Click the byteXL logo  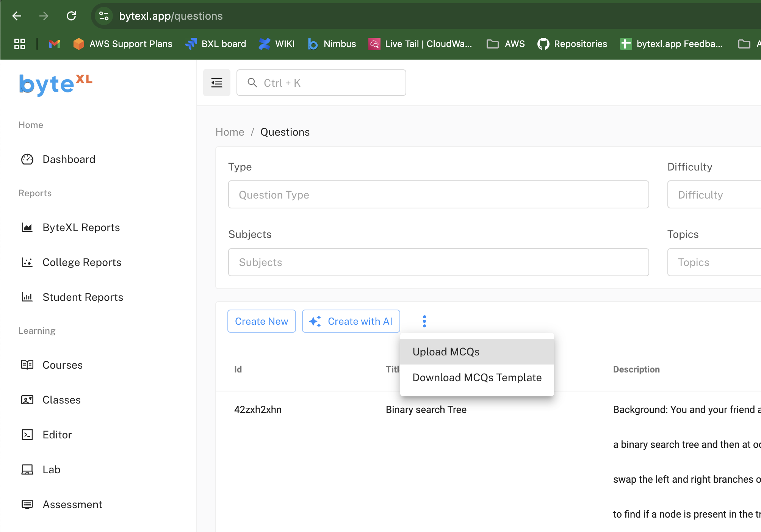(x=56, y=84)
